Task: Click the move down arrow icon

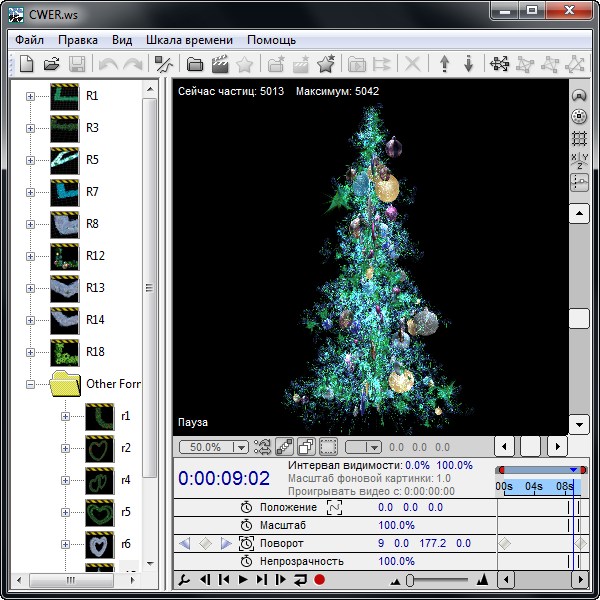Action: coord(469,65)
